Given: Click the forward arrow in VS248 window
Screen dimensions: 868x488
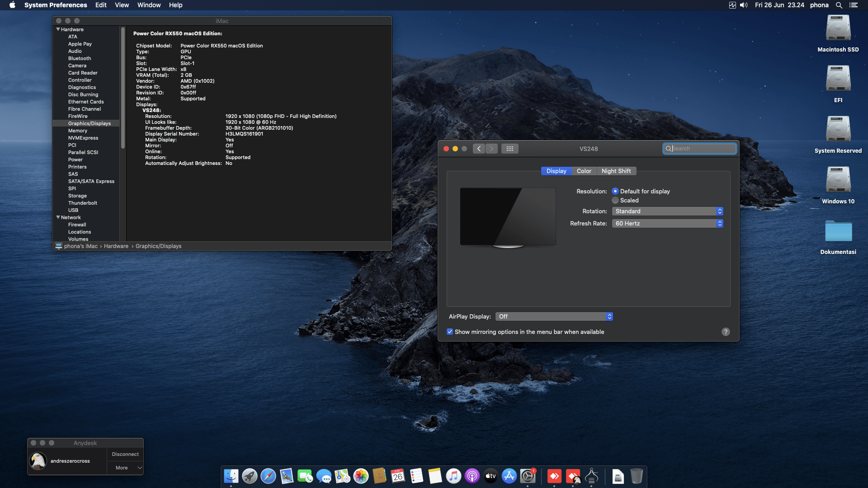Looking at the screenshot, I should click(x=491, y=149).
